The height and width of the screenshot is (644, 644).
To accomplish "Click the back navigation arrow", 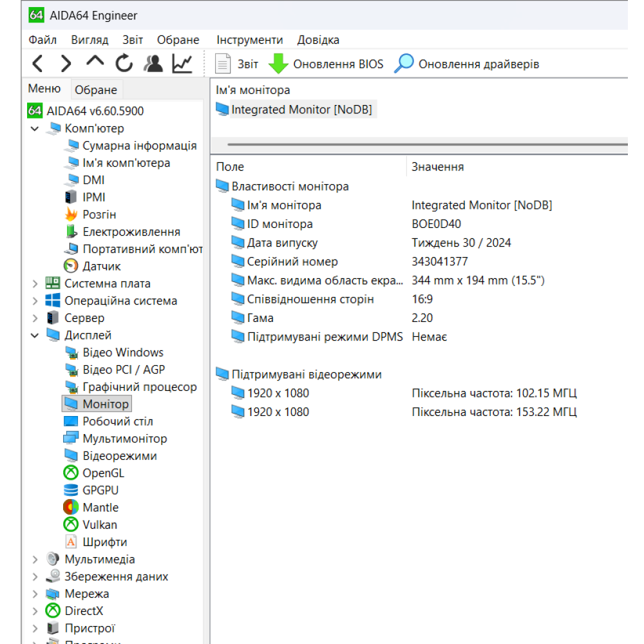I will pyautogui.click(x=37, y=64).
